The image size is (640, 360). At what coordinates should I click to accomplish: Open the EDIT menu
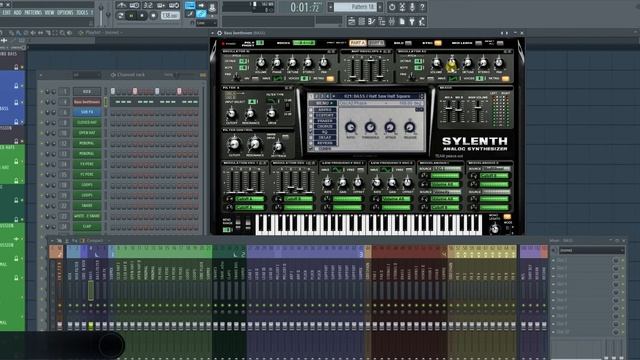[x=7, y=13]
